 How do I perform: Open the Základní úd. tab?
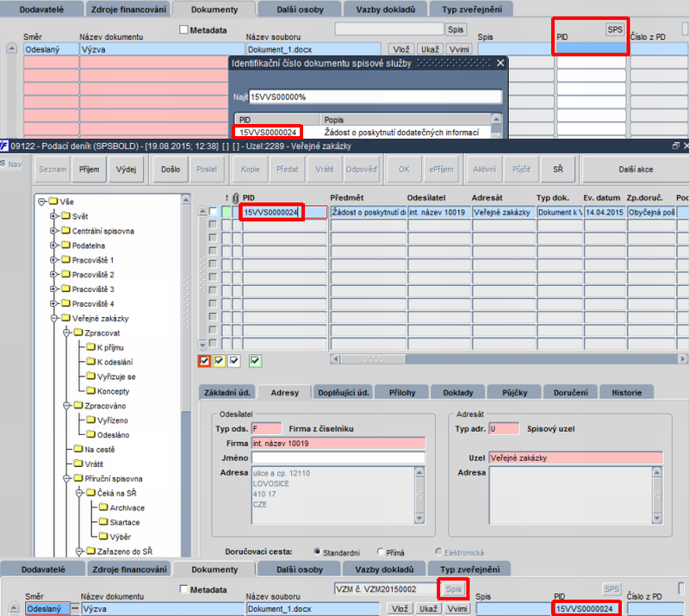pos(227,392)
